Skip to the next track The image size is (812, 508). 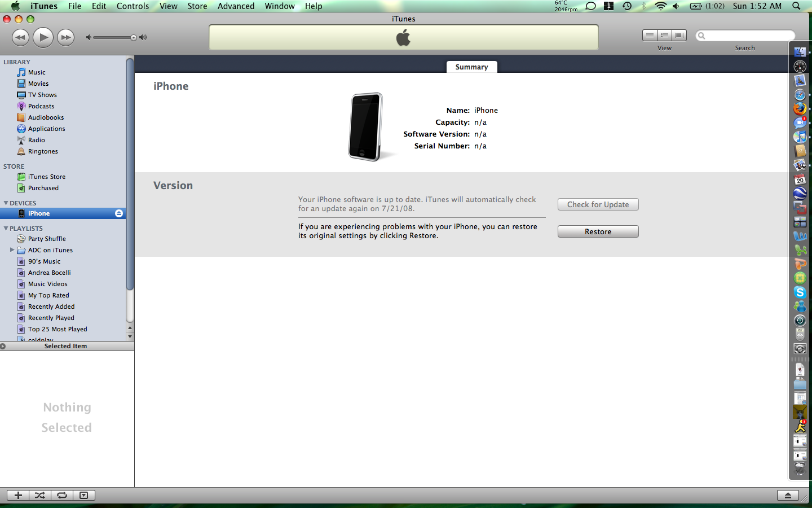tap(66, 38)
